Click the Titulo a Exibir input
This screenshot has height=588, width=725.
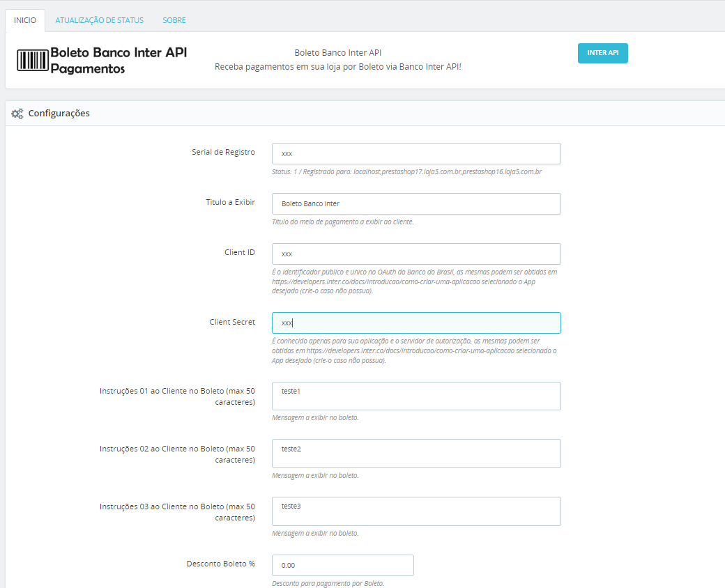[416, 204]
